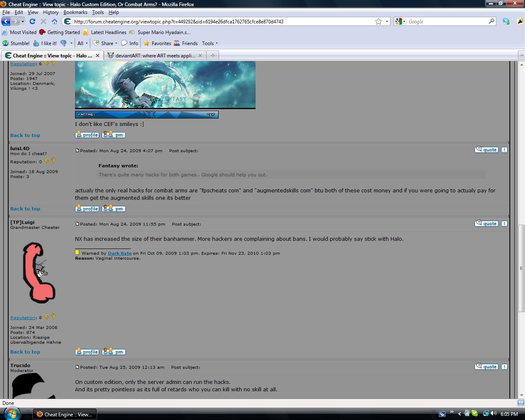Open the Reputation link for [TP]Luigi
The height and width of the screenshot is (420, 525).
tap(23, 317)
